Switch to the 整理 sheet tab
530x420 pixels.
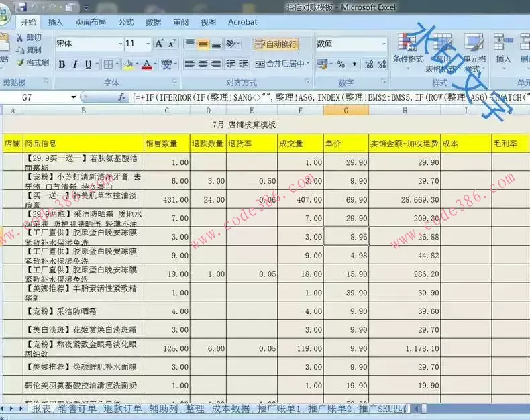point(195,409)
